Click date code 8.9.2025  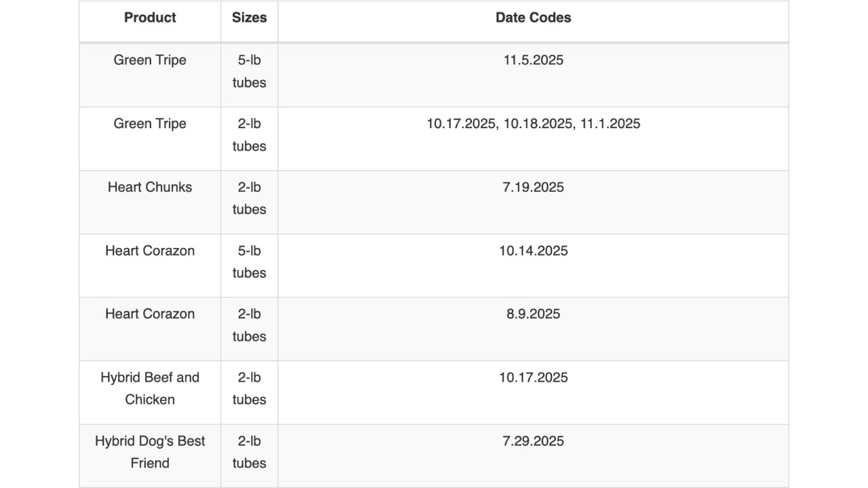(533, 314)
